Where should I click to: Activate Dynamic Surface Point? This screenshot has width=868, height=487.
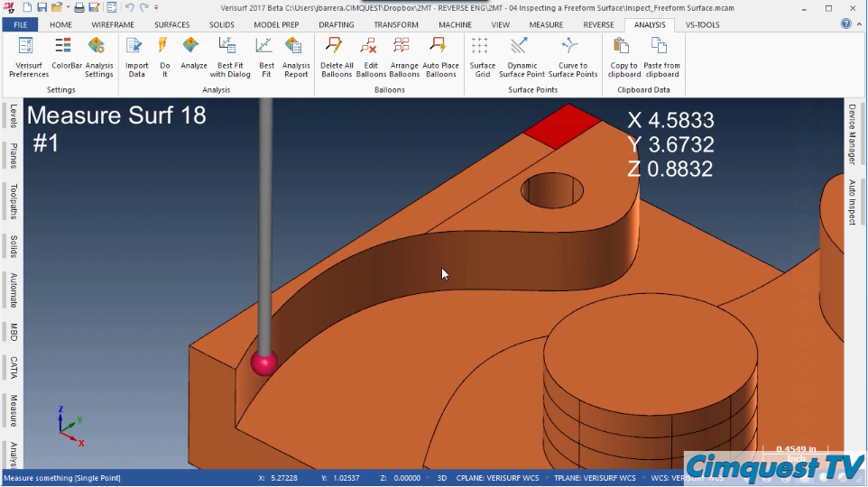point(522,57)
